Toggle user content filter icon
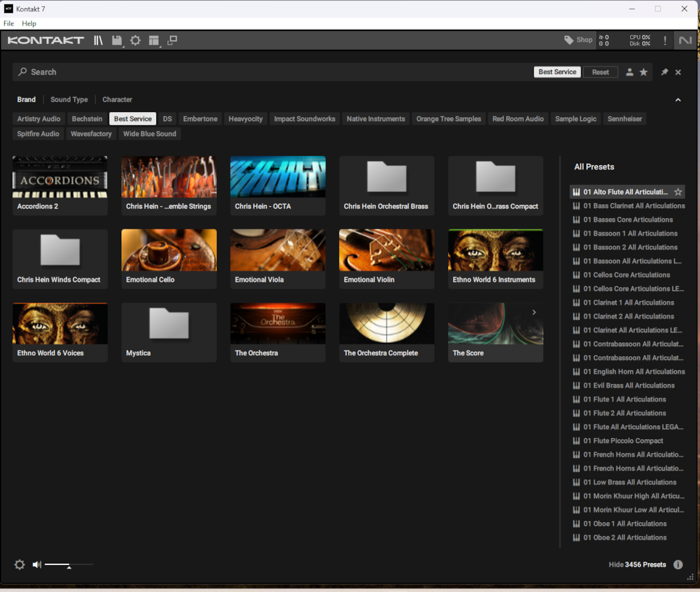 (x=629, y=72)
